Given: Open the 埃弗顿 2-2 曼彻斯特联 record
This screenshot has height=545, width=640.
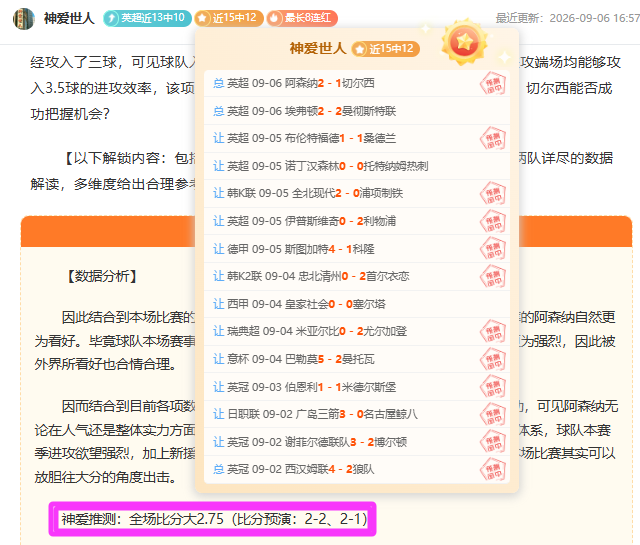Looking at the screenshot, I should tap(357, 111).
